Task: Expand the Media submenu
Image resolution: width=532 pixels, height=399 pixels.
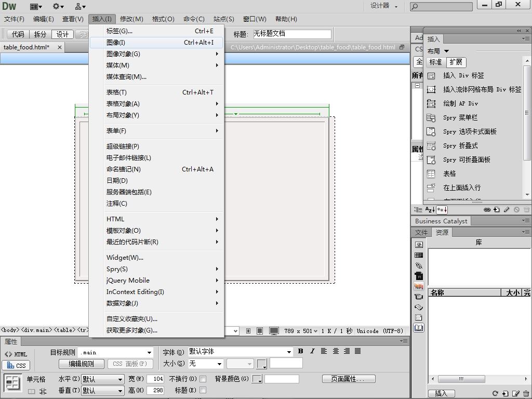Action: coord(156,65)
